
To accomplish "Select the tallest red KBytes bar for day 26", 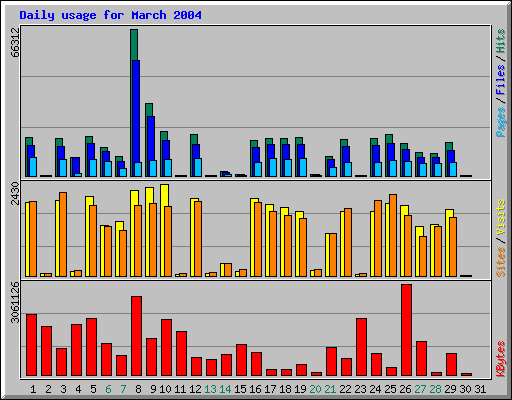I will 406,330.
